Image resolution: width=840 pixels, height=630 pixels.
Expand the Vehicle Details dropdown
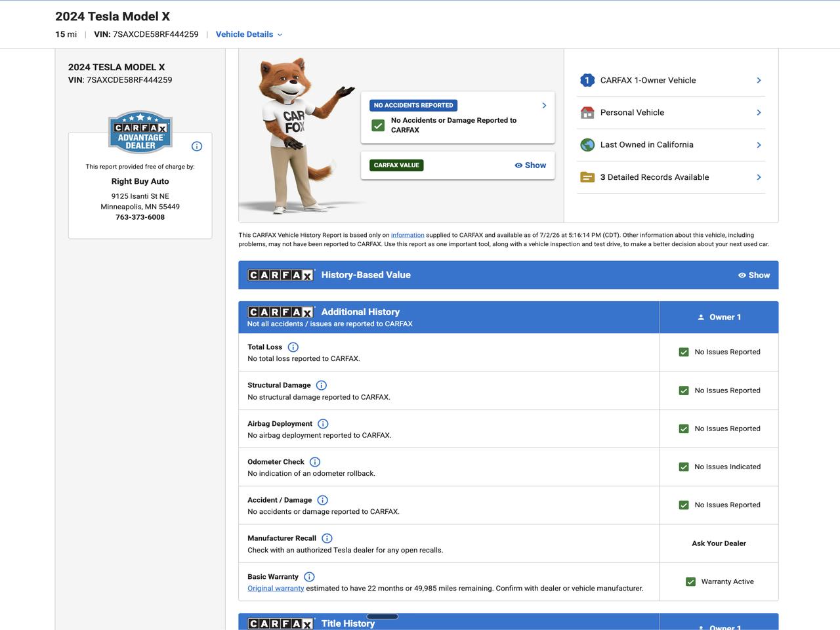point(249,34)
